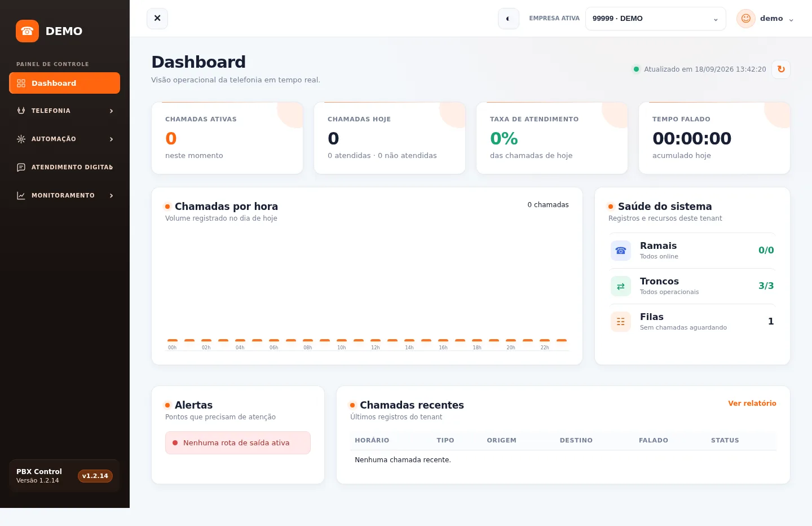
Task: Click the Troncos 3/3 value
Action: (x=766, y=286)
